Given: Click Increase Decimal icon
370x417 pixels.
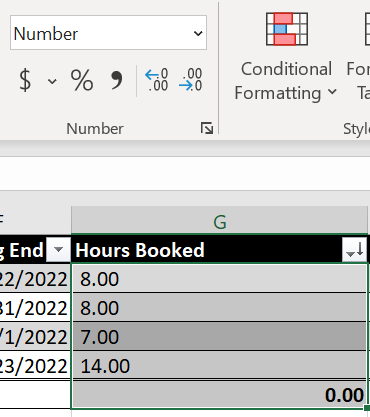Looking at the screenshot, I should click(157, 80).
